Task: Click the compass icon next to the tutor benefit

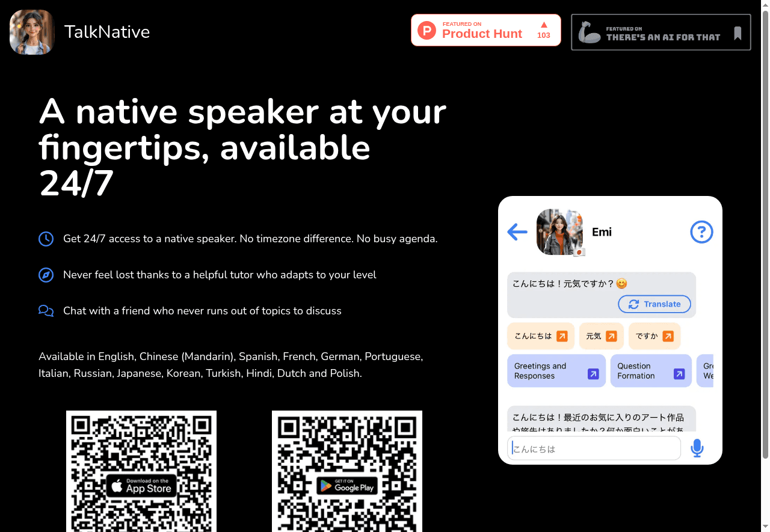Action: pyautogui.click(x=46, y=275)
